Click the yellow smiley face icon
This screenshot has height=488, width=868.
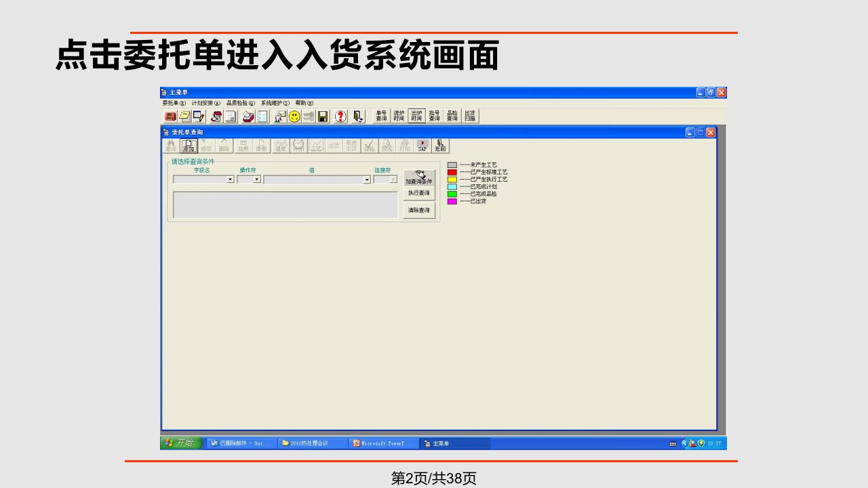pos(294,117)
